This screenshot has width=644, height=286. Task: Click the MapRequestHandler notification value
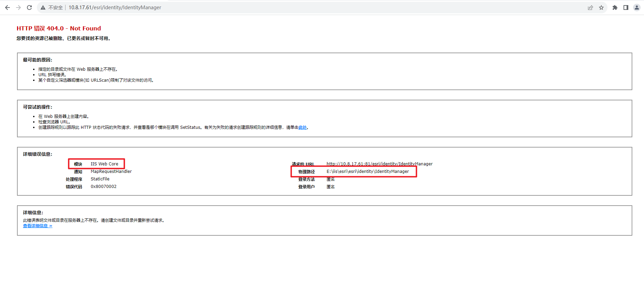point(111,172)
